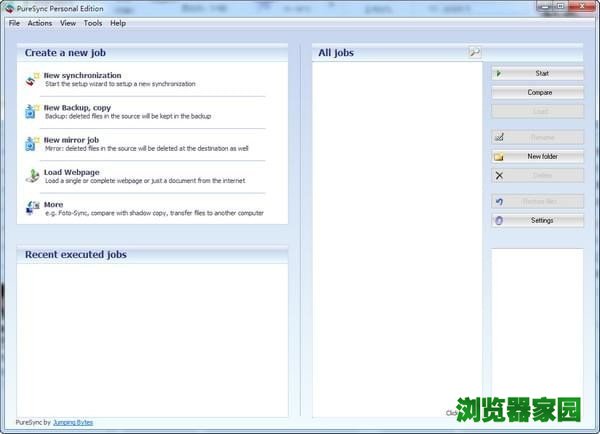This screenshot has height=434, width=600.
Task: Select the New synchronization title text
Action: 83,75
